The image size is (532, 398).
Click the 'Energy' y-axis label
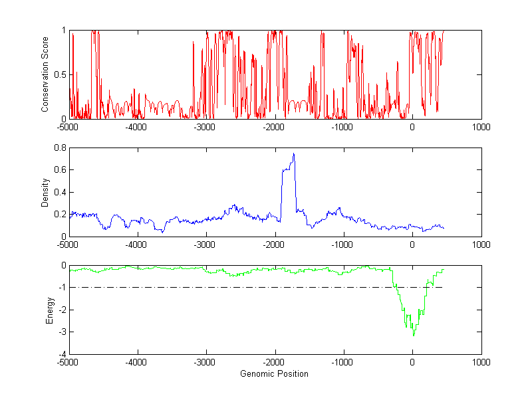(49, 310)
